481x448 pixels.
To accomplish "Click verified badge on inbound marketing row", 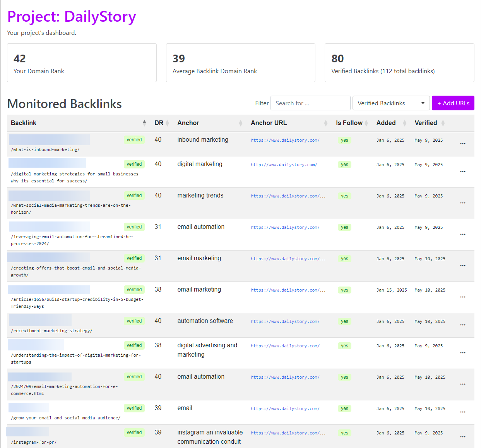I will click(134, 140).
